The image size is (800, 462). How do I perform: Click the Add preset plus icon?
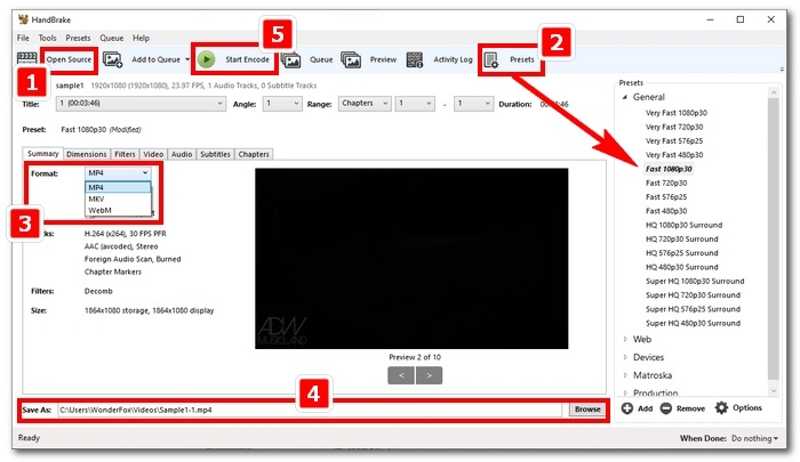pos(627,408)
